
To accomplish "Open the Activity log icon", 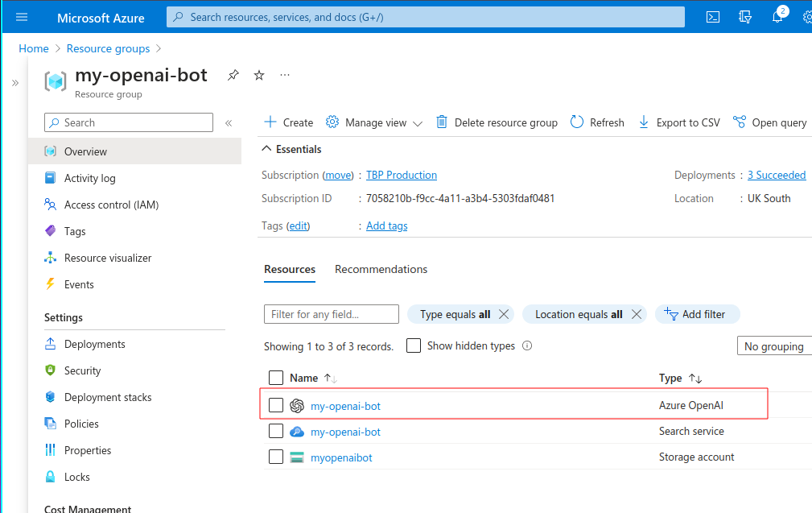I will tap(50, 178).
